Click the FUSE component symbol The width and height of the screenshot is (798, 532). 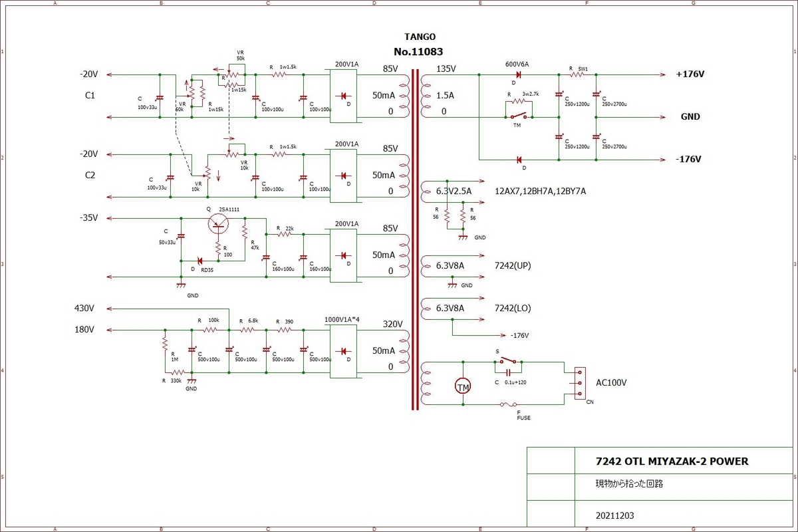coord(509,404)
